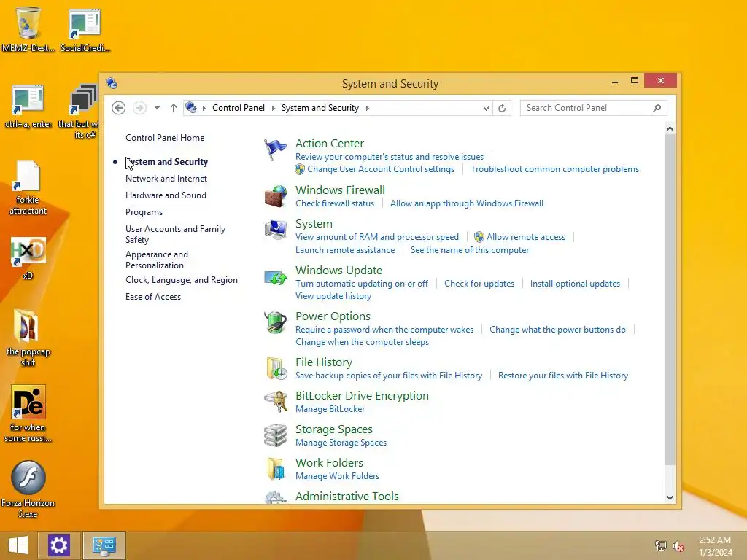The height and width of the screenshot is (560, 747).
Task: Click the Storage Spaces drives icon
Action: pos(275,435)
